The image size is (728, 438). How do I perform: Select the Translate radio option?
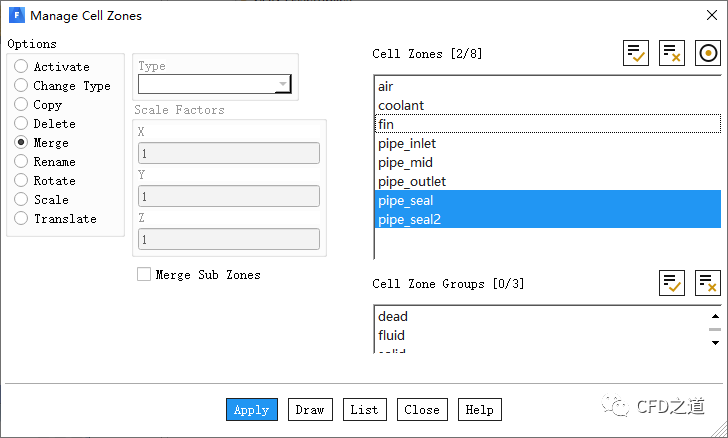21,219
